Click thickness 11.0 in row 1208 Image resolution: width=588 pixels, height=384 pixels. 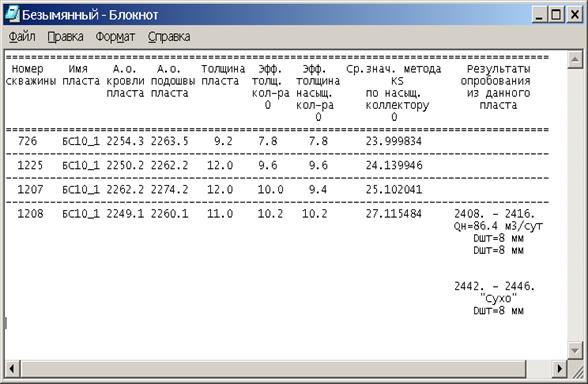point(220,214)
